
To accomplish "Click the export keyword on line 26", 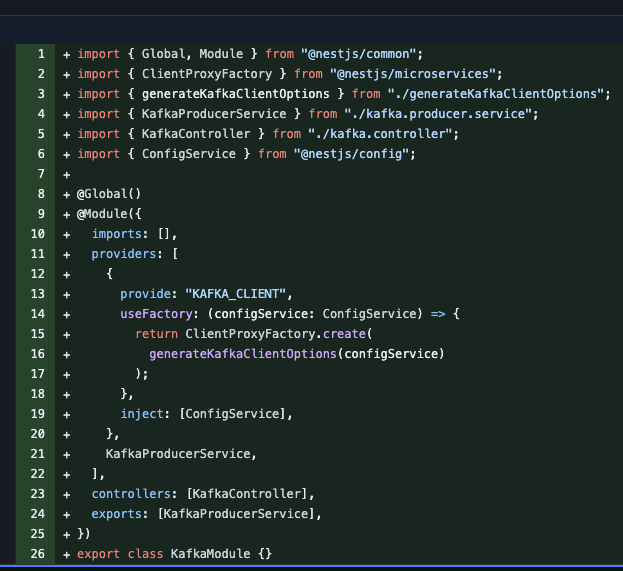I will pos(98,554).
